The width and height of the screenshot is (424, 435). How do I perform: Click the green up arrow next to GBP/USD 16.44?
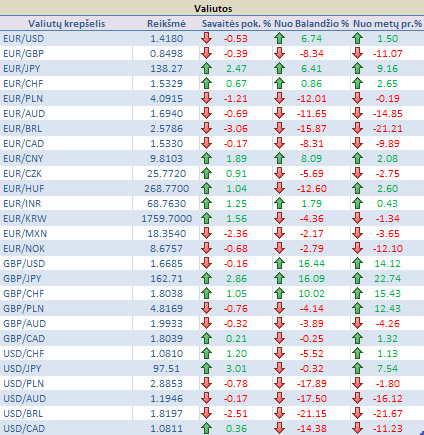pyautogui.click(x=279, y=263)
